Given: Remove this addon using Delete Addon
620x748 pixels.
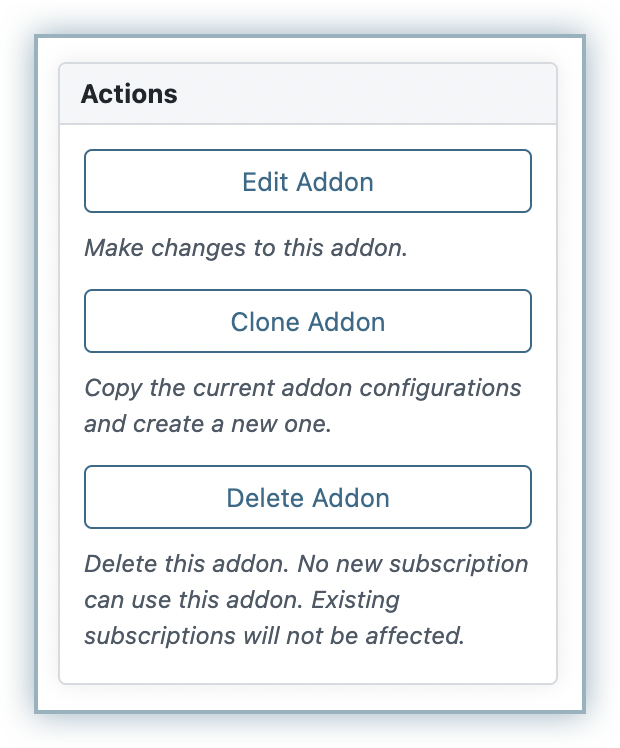Looking at the screenshot, I should [307, 497].
